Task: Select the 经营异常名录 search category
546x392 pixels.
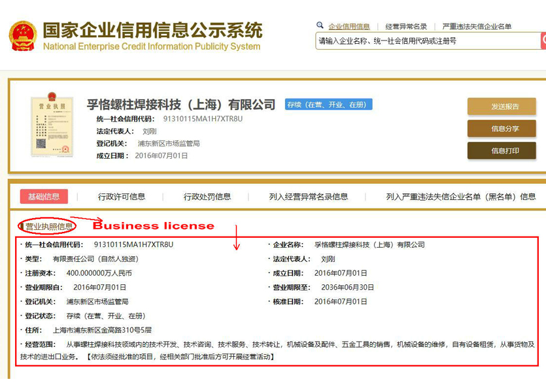Action: (406, 26)
